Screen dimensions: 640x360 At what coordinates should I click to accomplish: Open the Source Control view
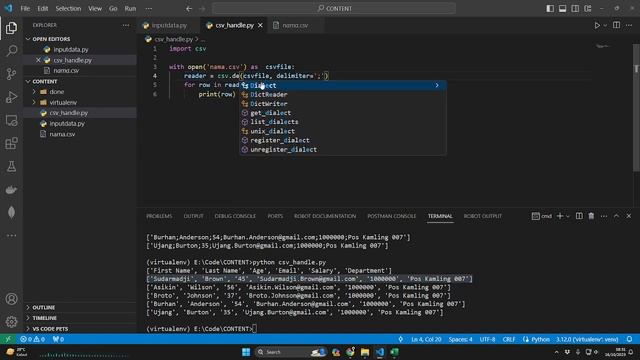(x=11, y=73)
